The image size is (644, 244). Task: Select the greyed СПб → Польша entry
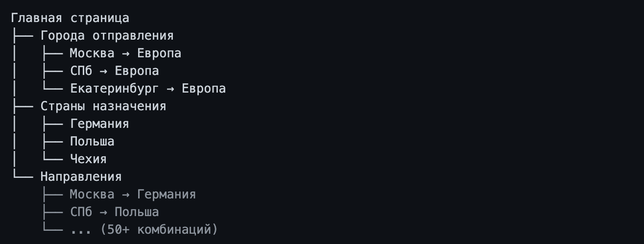click(x=115, y=212)
